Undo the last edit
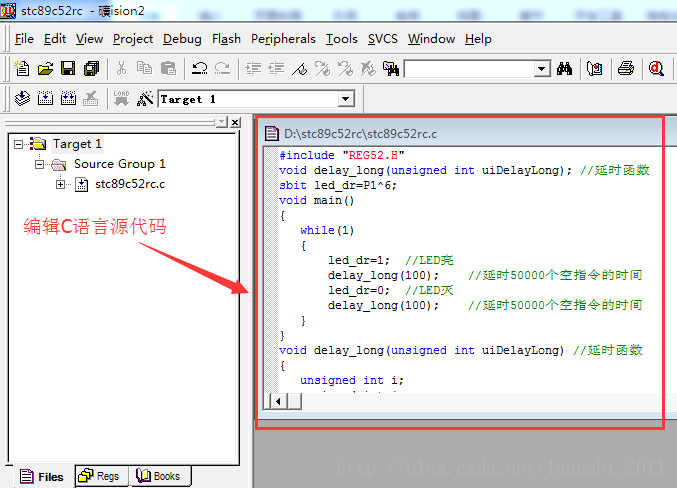 [199, 68]
